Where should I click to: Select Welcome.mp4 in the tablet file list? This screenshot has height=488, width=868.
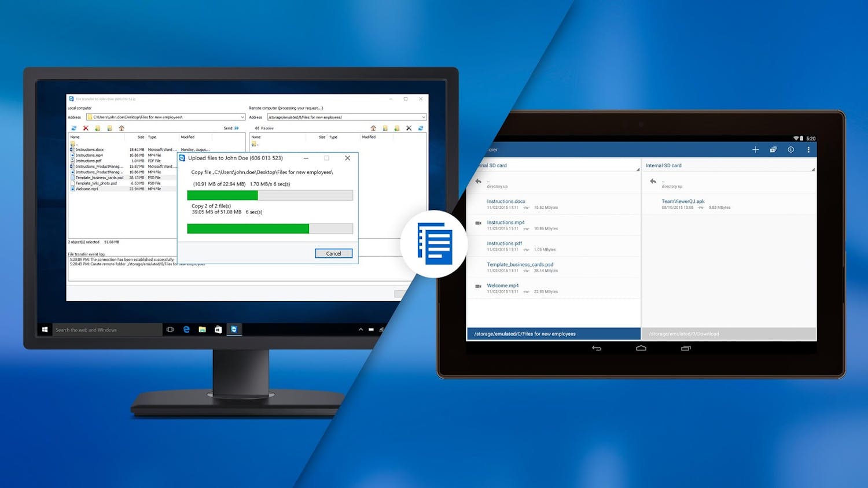point(504,286)
